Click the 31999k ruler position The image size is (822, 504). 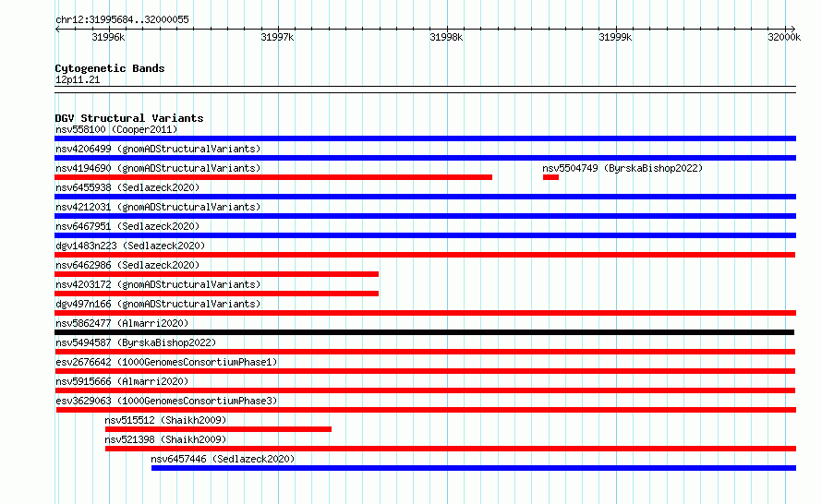[615, 37]
